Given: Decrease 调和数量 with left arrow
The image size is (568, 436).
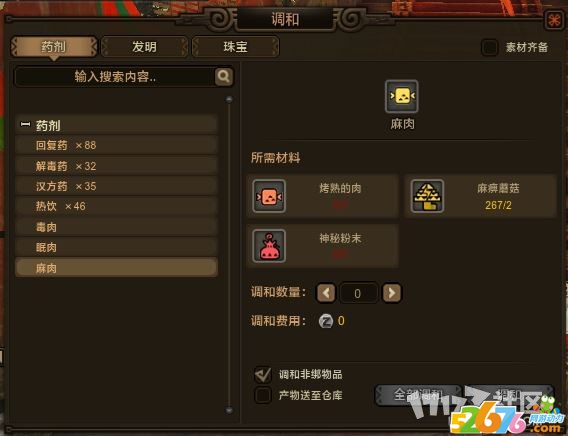Looking at the screenshot, I should (x=326, y=293).
